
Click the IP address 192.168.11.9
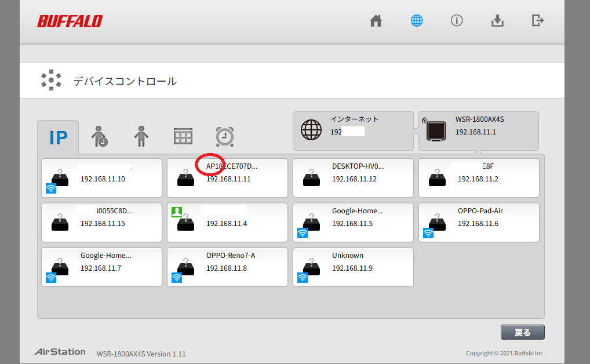click(x=352, y=268)
